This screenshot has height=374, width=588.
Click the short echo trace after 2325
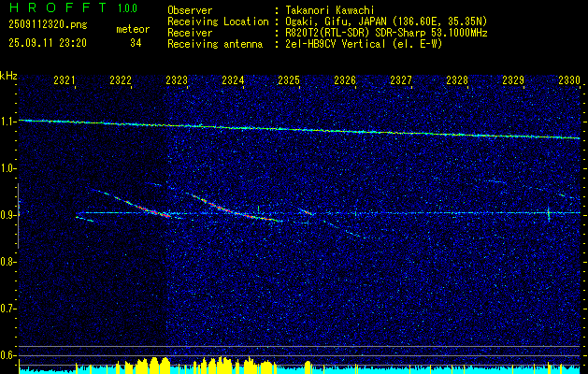tap(306, 210)
